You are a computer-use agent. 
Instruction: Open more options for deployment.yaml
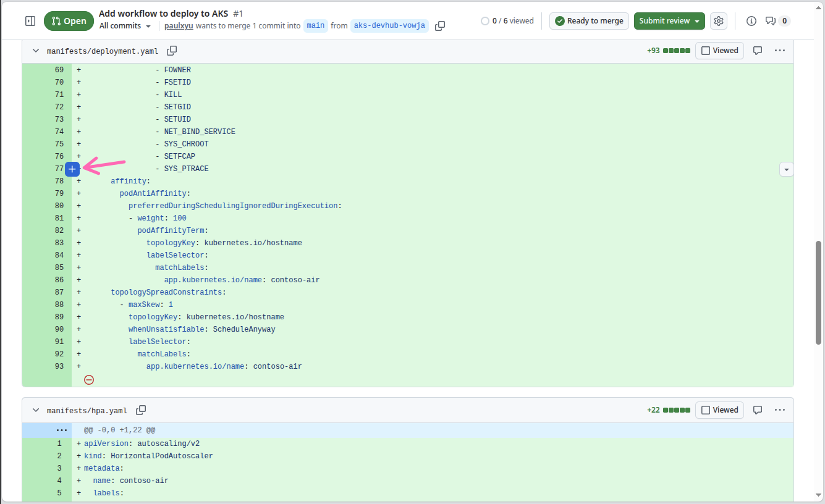[780, 51]
